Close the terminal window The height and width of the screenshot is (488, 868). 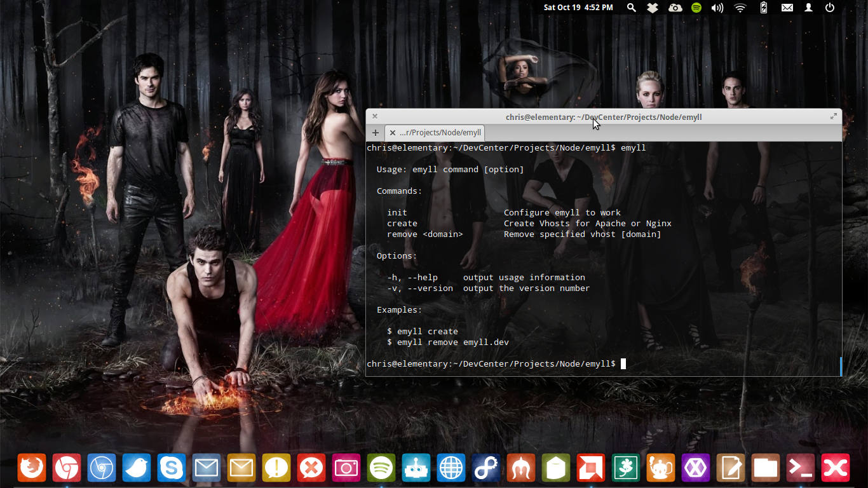coord(375,116)
